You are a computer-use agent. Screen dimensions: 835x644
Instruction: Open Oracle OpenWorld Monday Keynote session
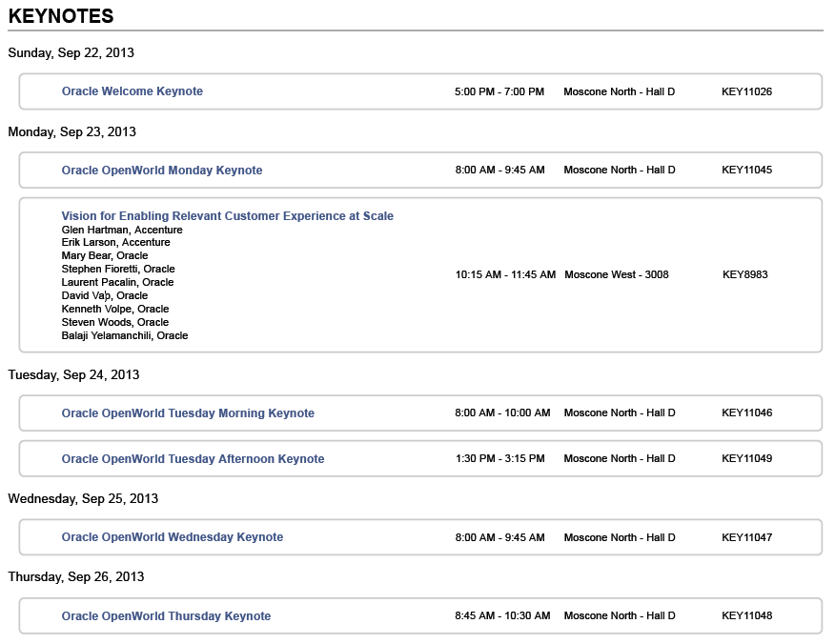(161, 171)
